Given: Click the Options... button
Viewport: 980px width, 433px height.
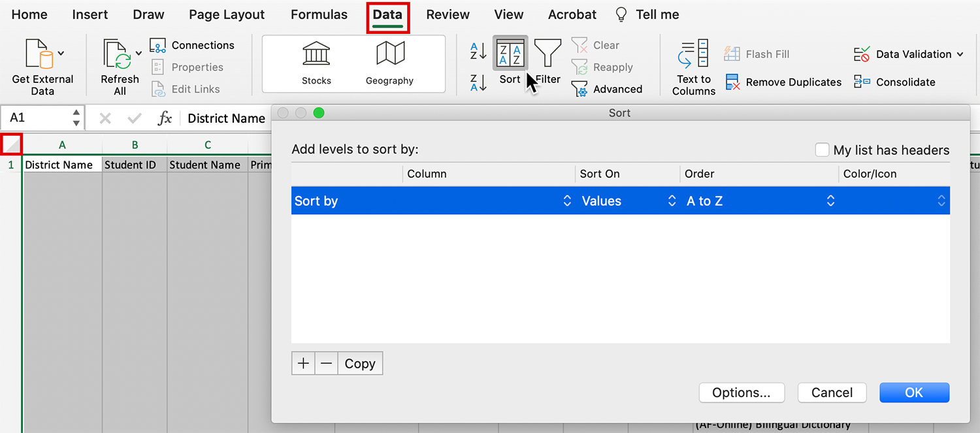Looking at the screenshot, I should [741, 393].
